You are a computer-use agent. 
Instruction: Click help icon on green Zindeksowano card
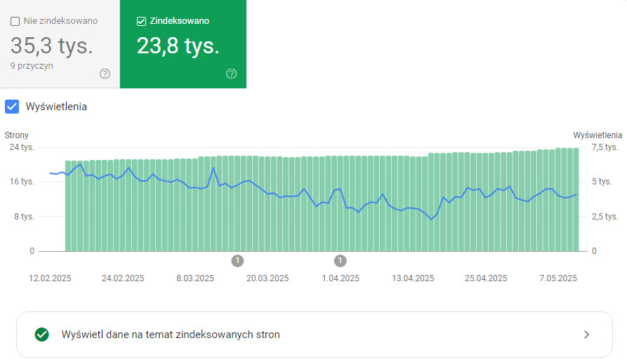[x=232, y=74]
